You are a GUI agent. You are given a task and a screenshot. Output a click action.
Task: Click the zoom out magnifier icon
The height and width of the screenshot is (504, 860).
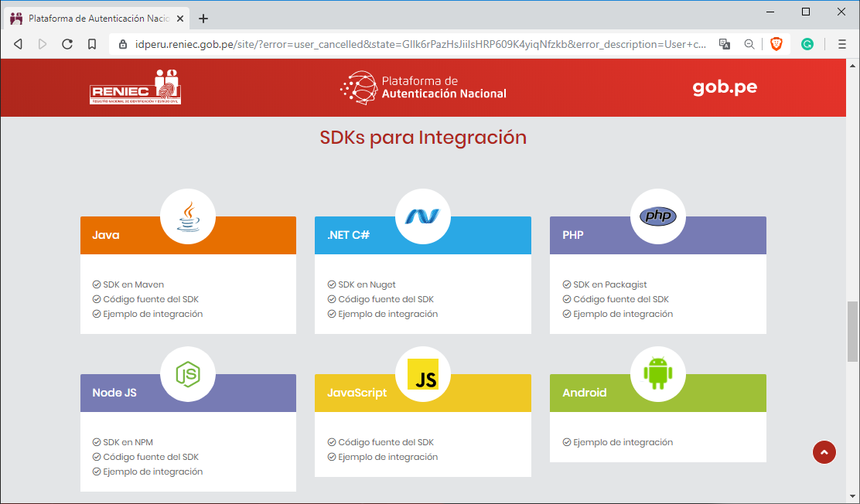(x=749, y=44)
